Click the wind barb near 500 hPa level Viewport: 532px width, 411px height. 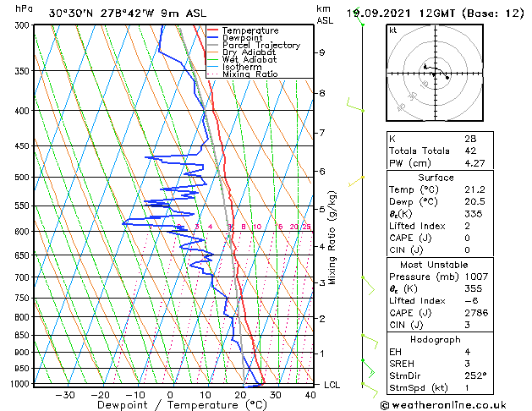[357, 180]
